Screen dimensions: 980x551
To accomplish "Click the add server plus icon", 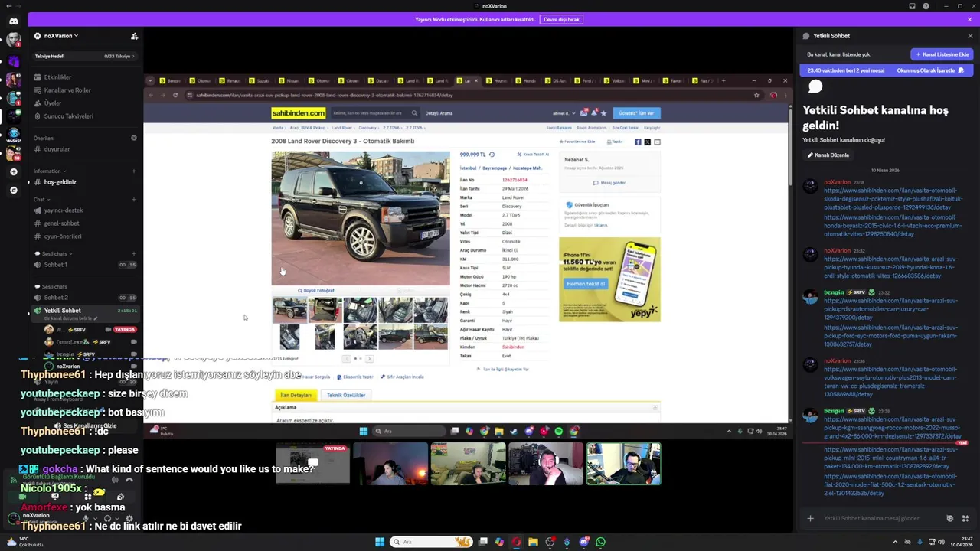I will click(x=13, y=172).
